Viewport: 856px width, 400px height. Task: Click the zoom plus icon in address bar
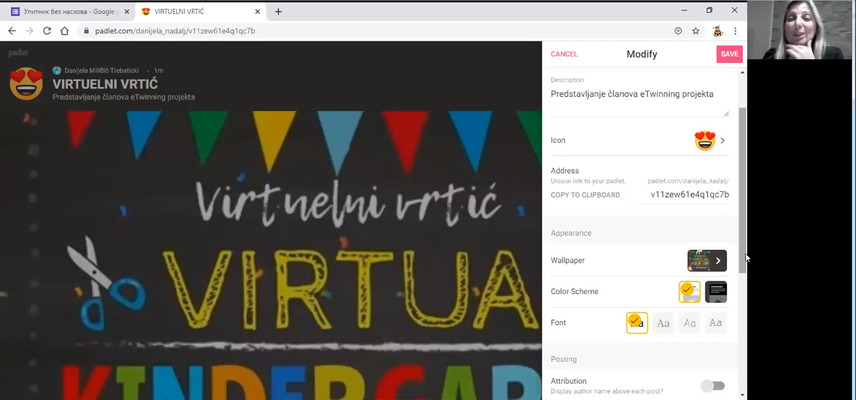coord(678,31)
